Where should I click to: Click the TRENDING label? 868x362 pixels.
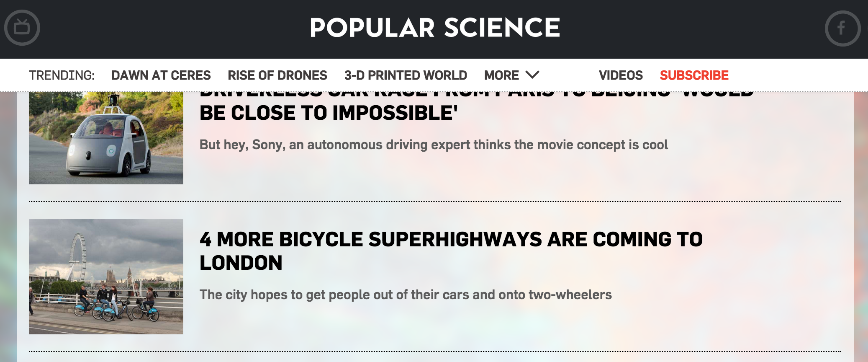(x=62, y=75)
